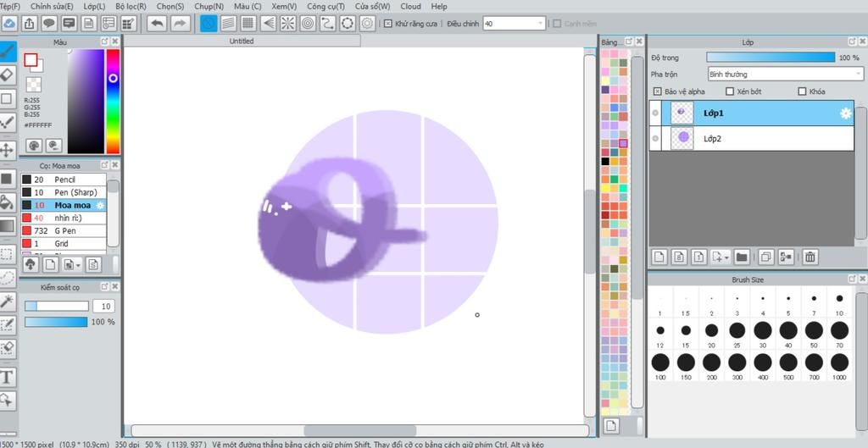The height and width of the screenshot is (448, 868).
Task: Click the Redo arrow in toolbar
Action: [179, 23]
